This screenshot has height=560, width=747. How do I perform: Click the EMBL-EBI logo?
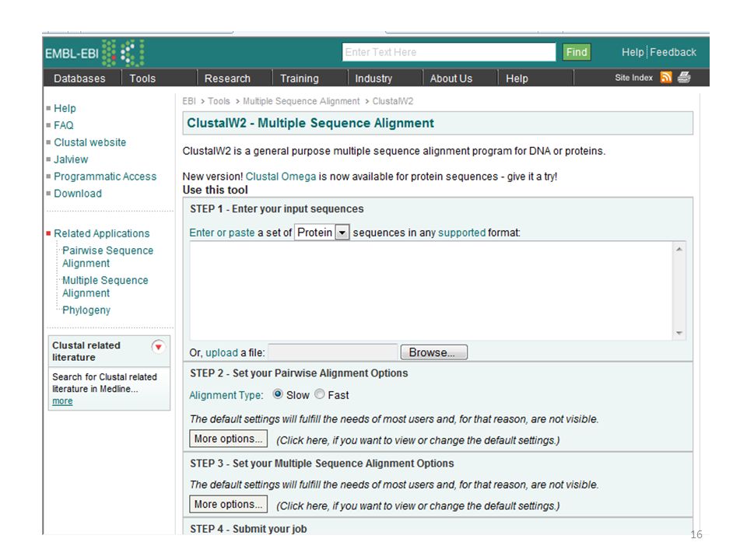click(x=94, y=52)
